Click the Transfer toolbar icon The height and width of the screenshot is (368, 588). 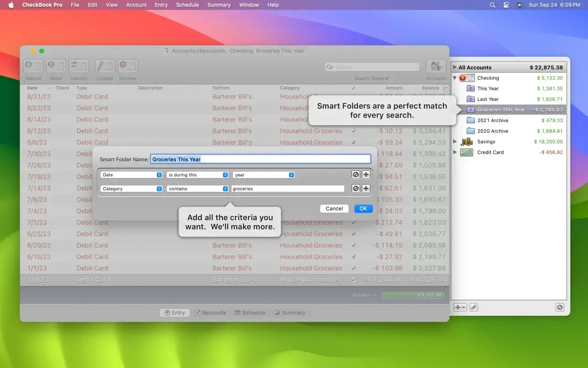point(79,66)
